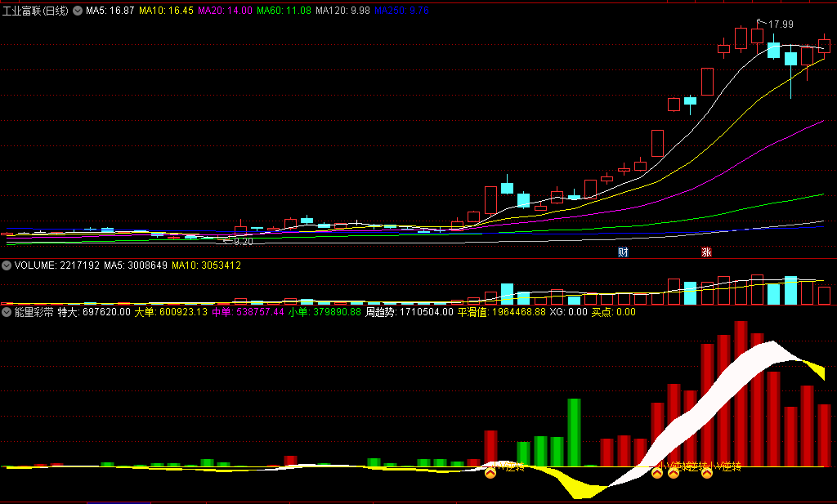
Task: Select the 工业富联(日线) chart title
Action: click(35, 11)
